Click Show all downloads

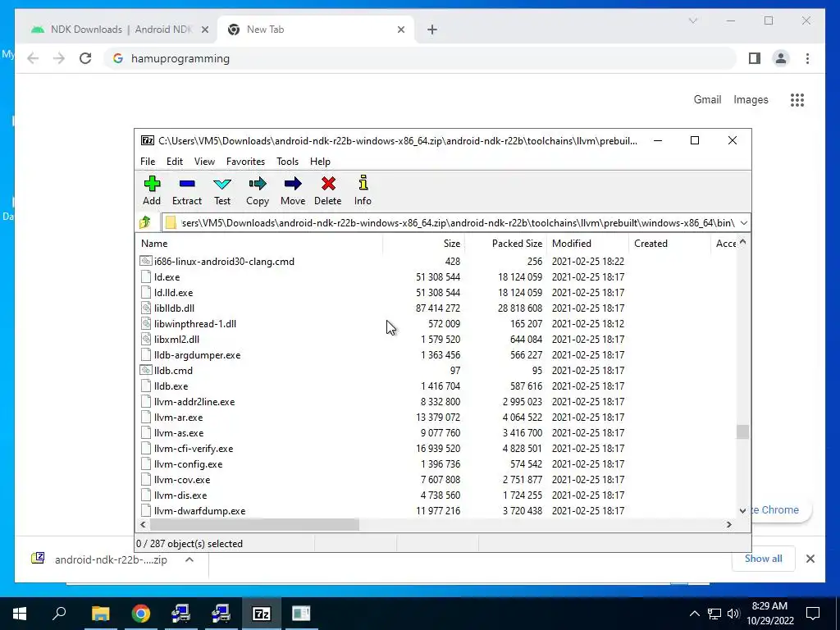[x=763, y=559]
